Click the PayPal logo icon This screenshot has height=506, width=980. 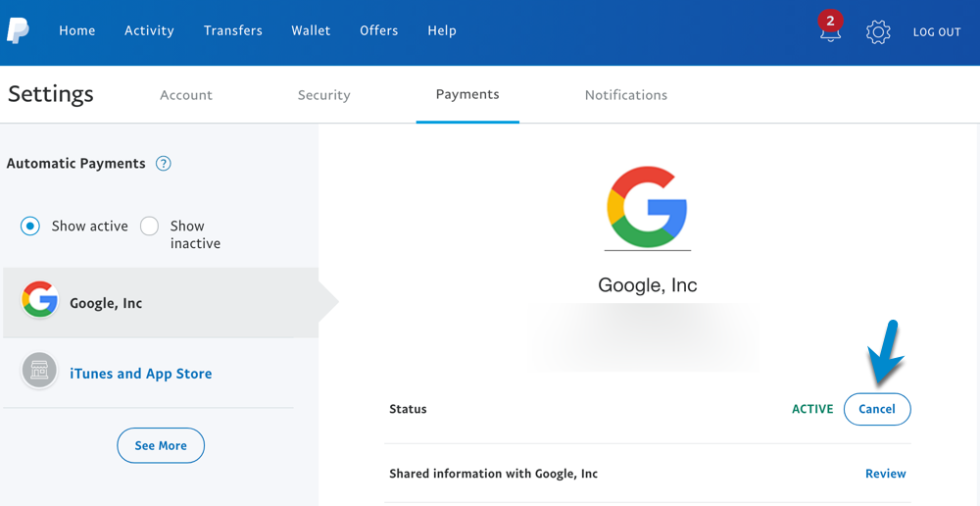coord(18,30)
